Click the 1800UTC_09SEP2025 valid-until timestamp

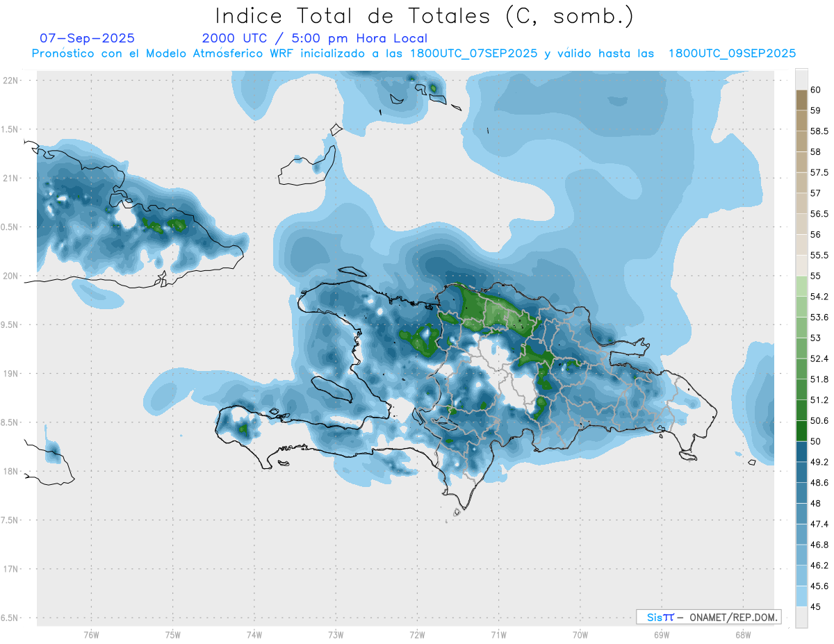(x=732, y=53)
